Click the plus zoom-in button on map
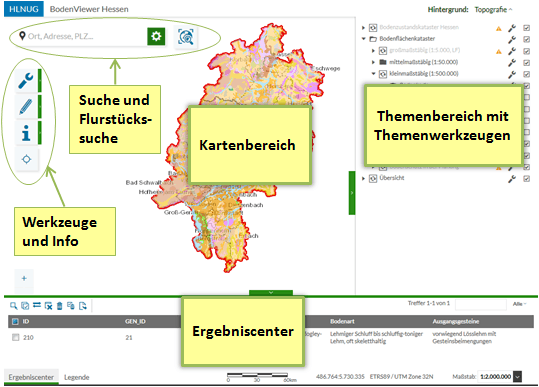 point(24,278)
